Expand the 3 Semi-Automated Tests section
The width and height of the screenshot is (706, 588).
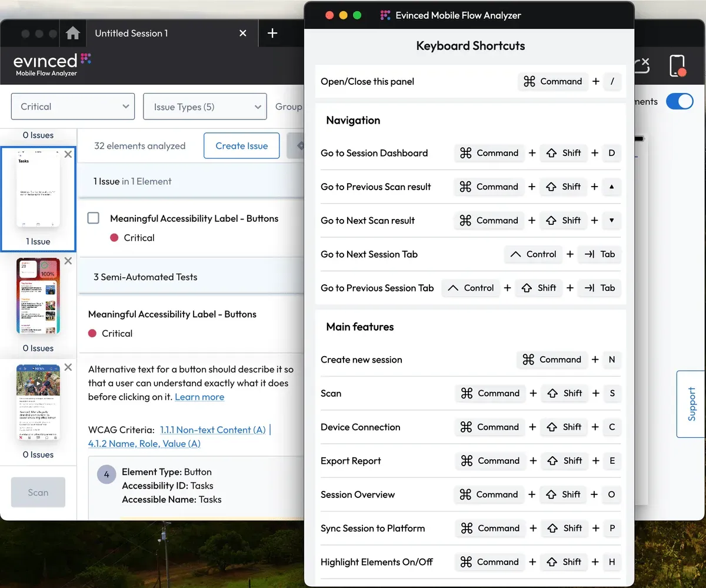click(x=191, y=277)
